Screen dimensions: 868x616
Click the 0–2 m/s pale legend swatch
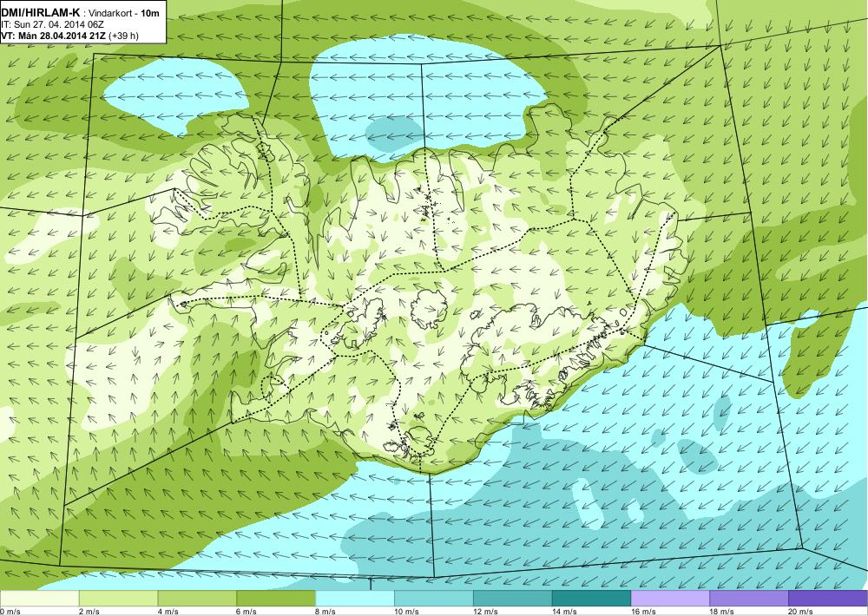pyautogui.click(x=39, y=599)
